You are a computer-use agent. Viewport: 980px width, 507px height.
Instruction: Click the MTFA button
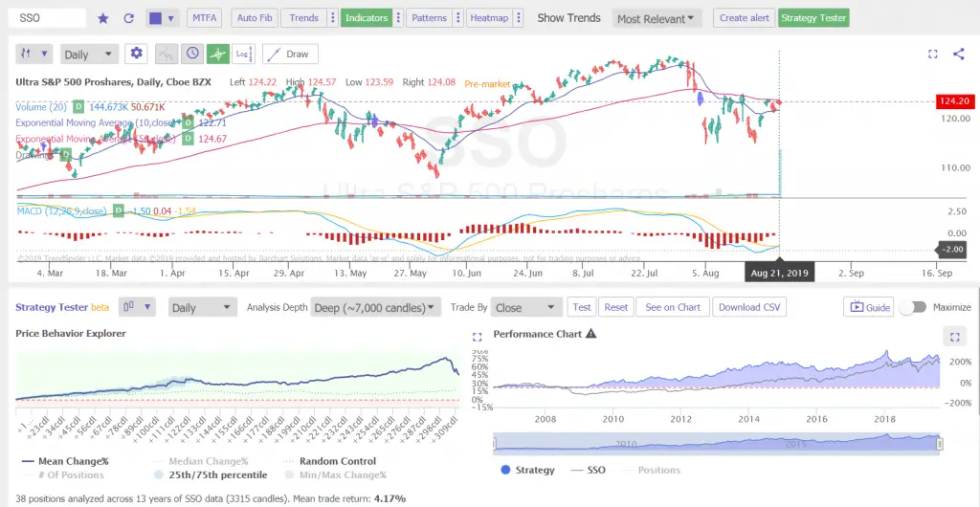[x=205, y=18]
